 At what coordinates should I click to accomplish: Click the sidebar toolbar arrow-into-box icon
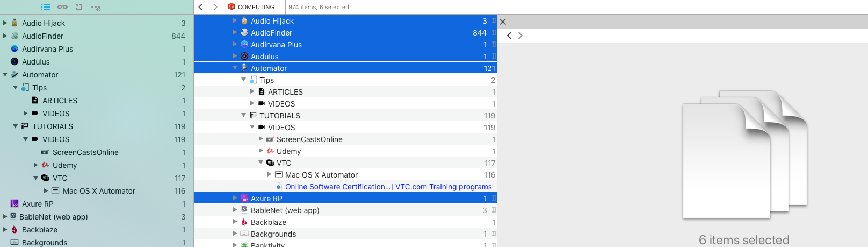[x=79, y=7]
